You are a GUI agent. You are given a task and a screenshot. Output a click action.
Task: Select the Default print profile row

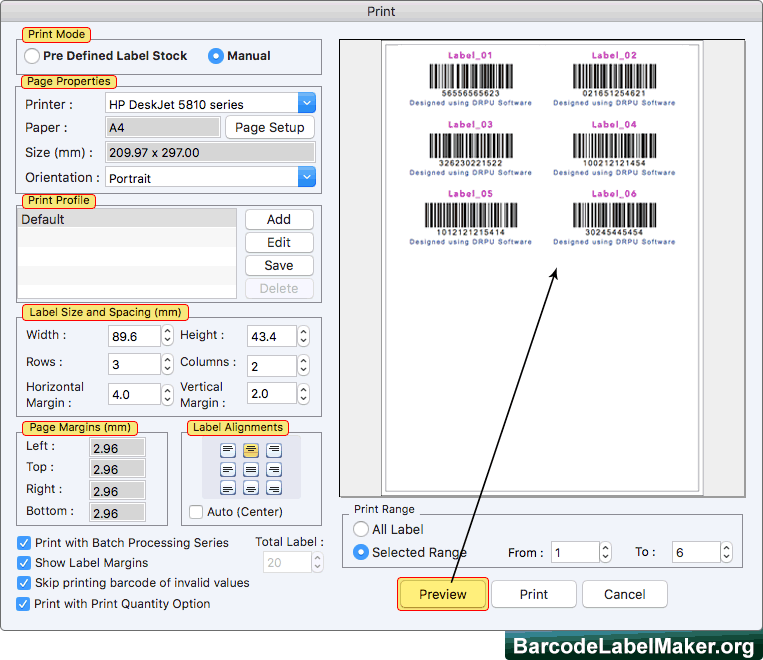(127, 219)
